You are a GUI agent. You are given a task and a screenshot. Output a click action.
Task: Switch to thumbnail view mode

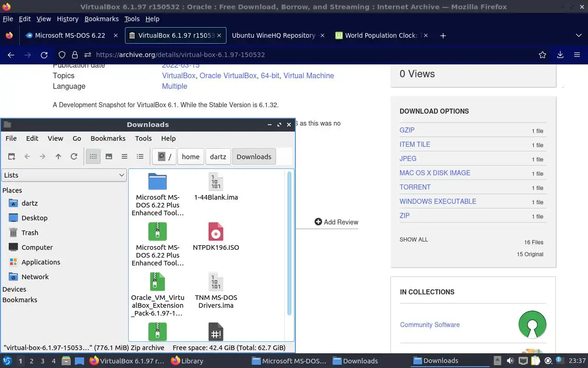coord(109,156)
